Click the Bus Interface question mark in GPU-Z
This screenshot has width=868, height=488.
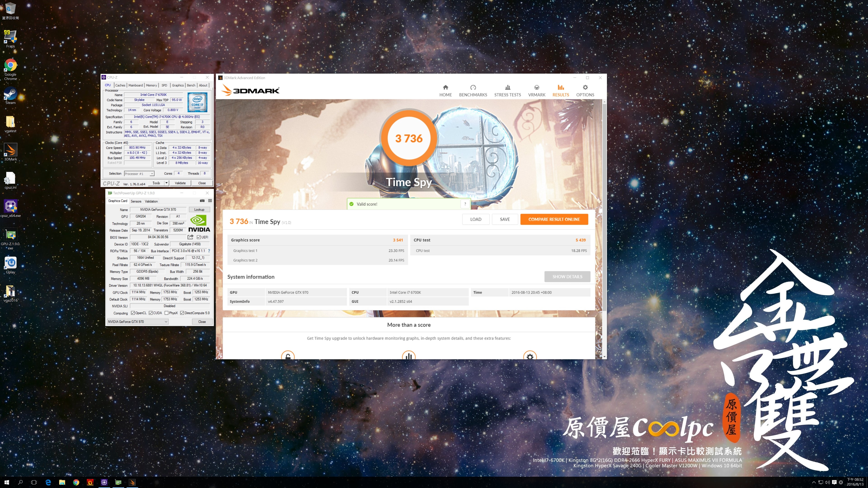(x=209, y=251)
